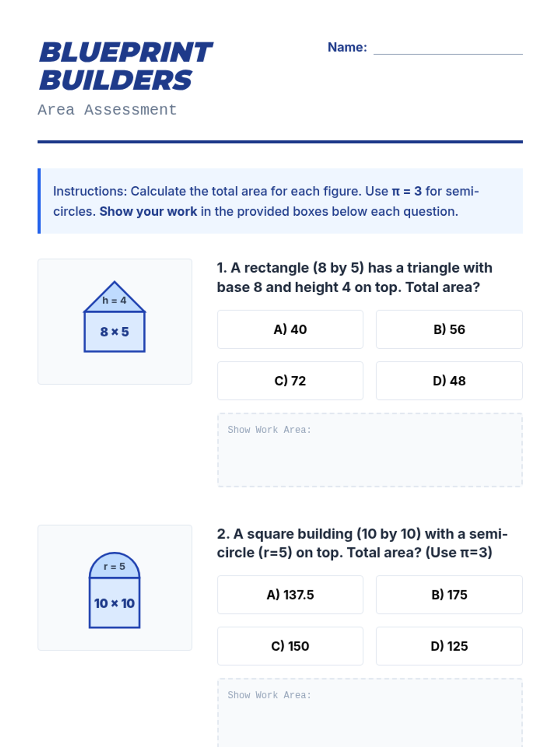Click the 10 × 10 square figure
Screen dimensions: 560x747
click(114, 603)
